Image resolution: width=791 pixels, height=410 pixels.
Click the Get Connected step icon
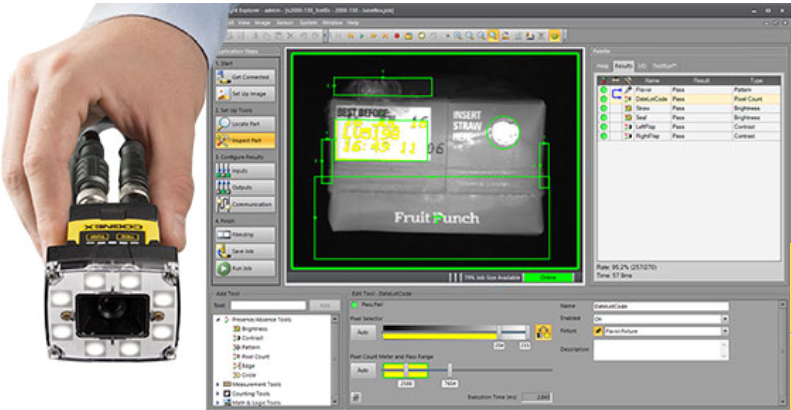[x=223, y=77]
